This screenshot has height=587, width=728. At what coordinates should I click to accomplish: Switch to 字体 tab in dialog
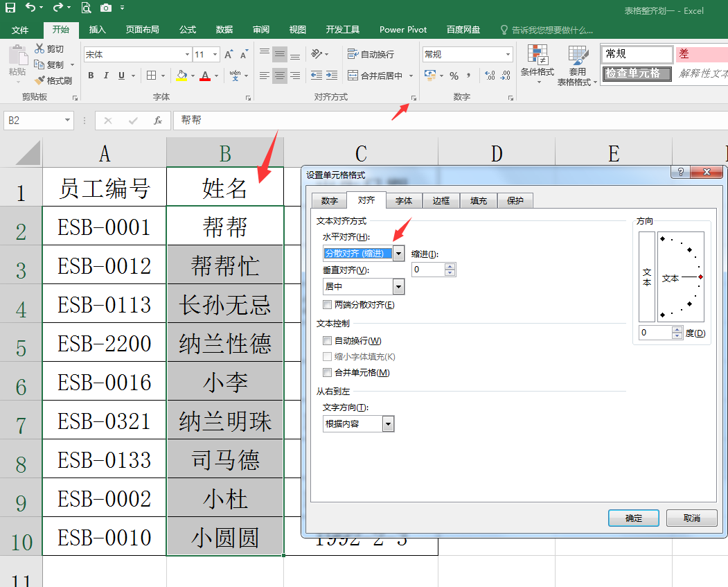403,200
